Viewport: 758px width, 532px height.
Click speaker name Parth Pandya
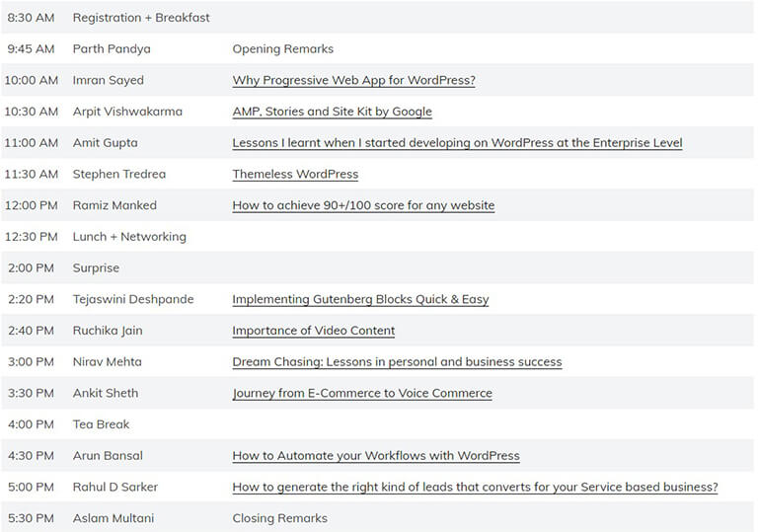112,48
